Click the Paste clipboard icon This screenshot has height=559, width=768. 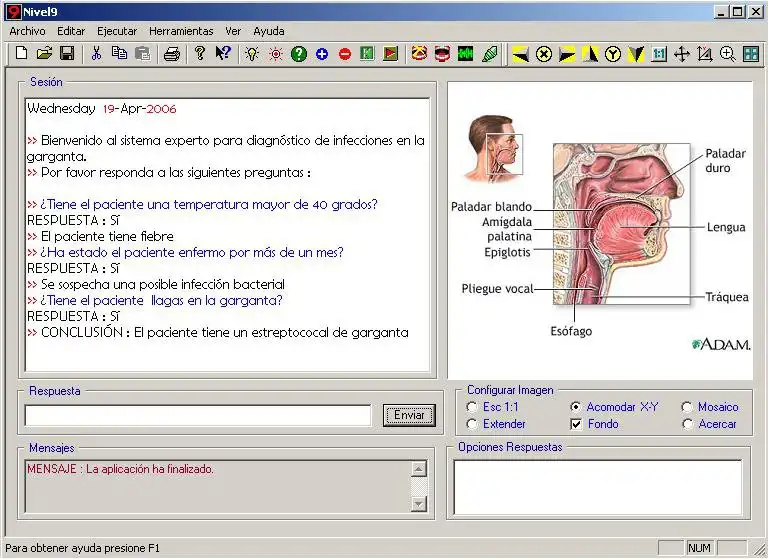click(x=142, y=53)
